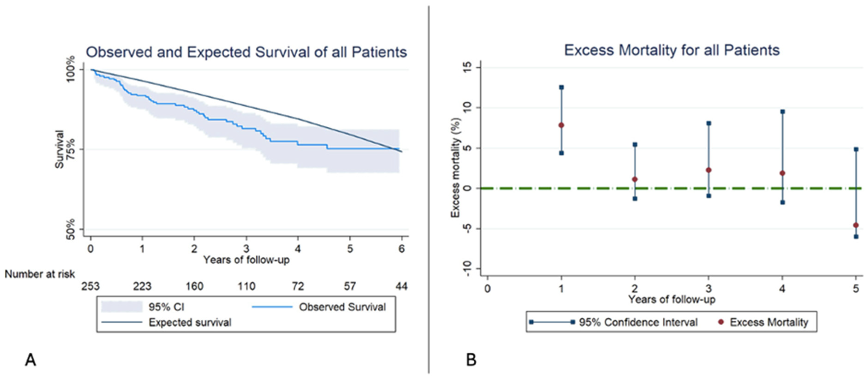The width and height of the screenshot is (868, 379).
Task: Click the panel label B
Action: click(471, 360)
